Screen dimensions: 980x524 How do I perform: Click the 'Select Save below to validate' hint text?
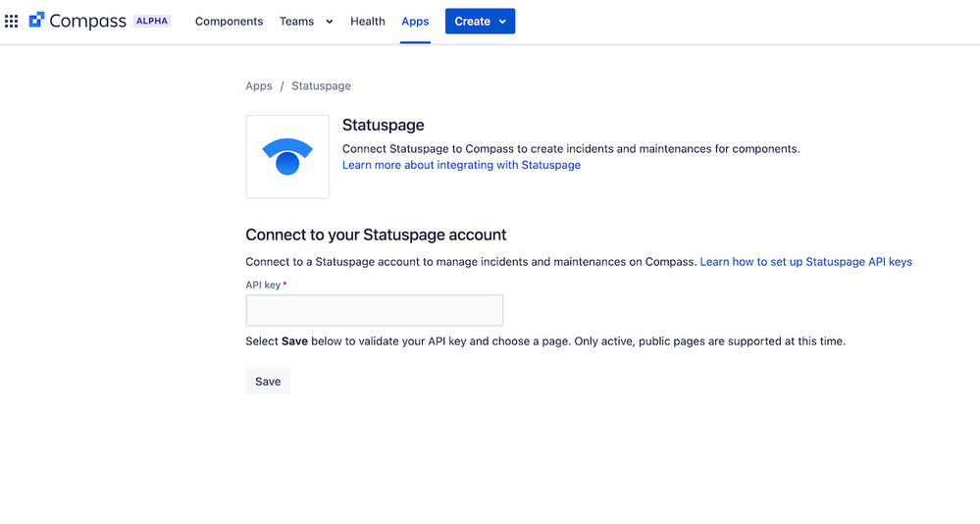coord(545,341)
